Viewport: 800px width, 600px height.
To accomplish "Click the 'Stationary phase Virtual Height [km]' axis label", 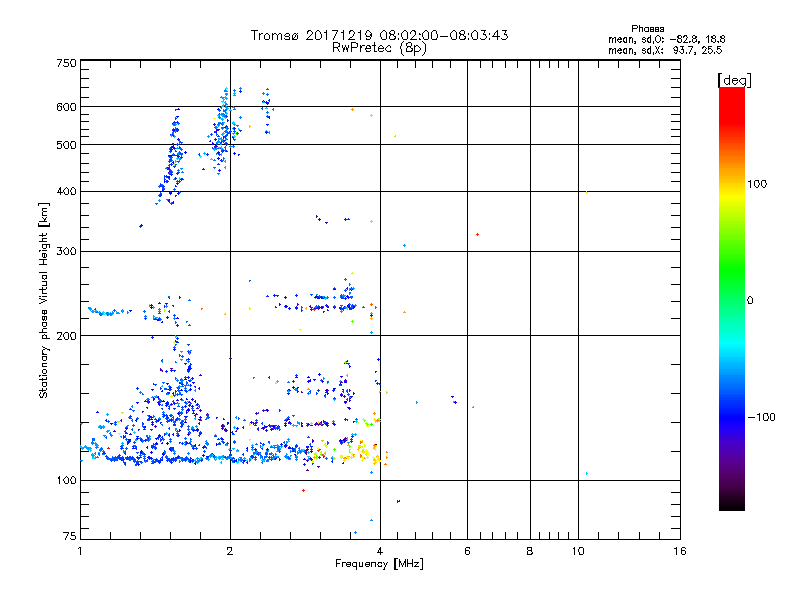I will (x=44, y=300).
